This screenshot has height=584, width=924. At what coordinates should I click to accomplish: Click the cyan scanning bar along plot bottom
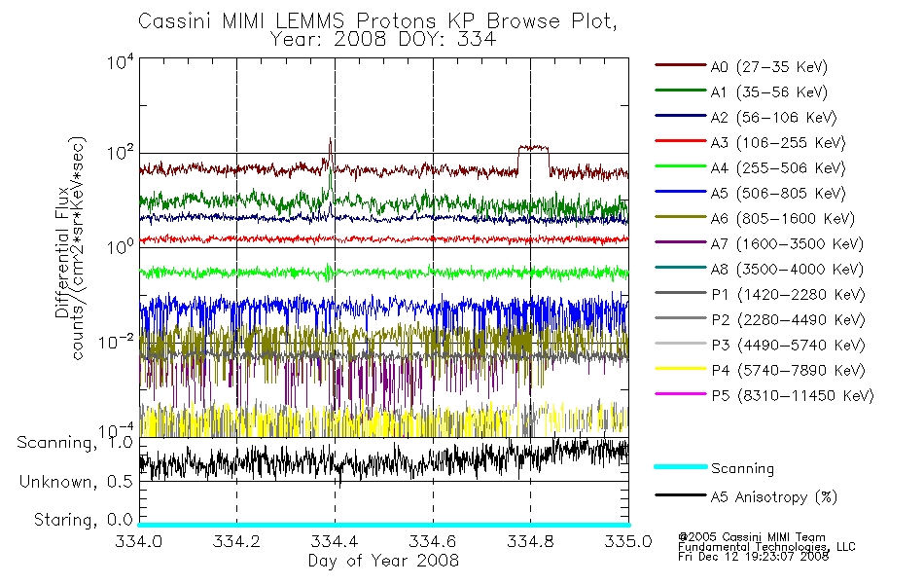pyautogui.click(x=383, y=525)
